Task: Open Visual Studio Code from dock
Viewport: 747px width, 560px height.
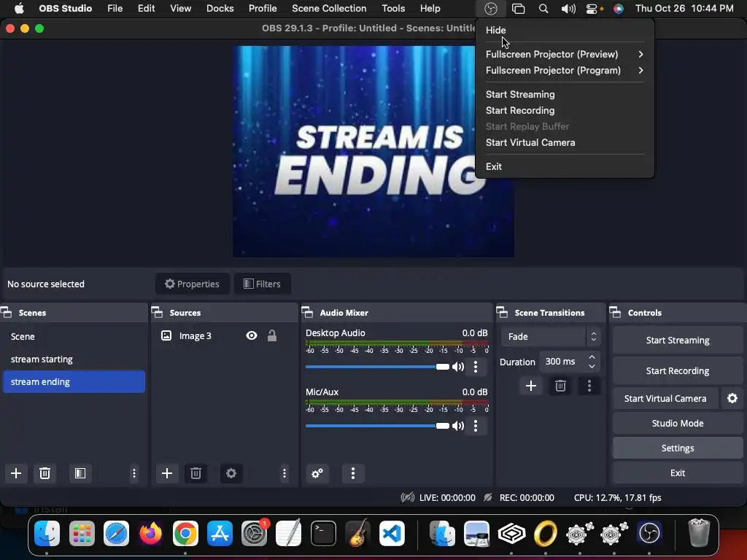Action: coord(392,533)
